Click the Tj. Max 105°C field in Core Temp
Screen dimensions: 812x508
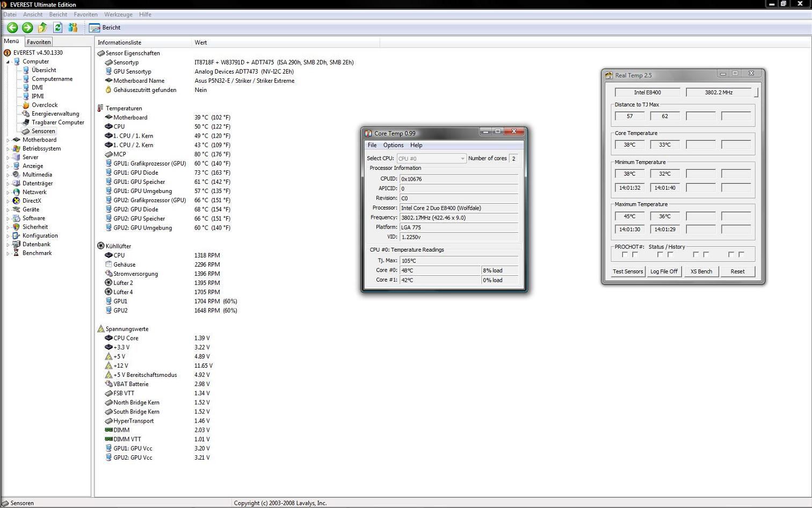click(x=459, y=261)
